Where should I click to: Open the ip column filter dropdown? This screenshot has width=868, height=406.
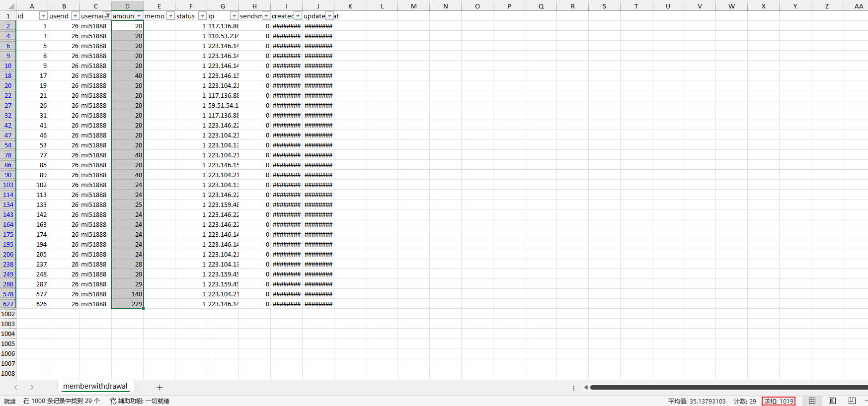tap(234, 16)
